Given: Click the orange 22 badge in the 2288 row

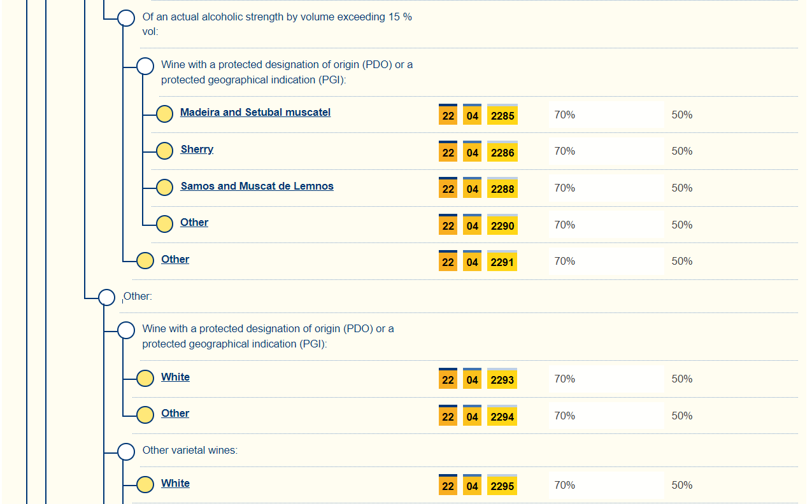Looking at the screenshot, I should click(448, 189).
